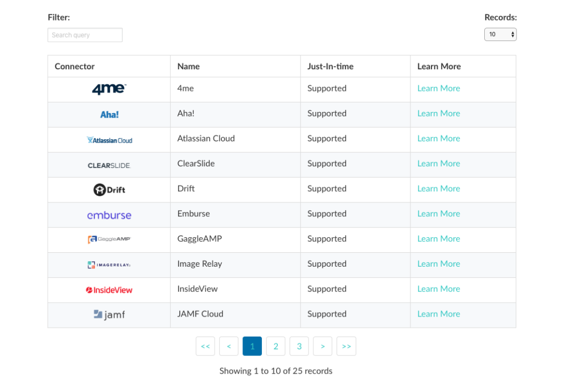568x392 pixels.
Task: Open Learn More for InsideView
Action: point(439,289)
